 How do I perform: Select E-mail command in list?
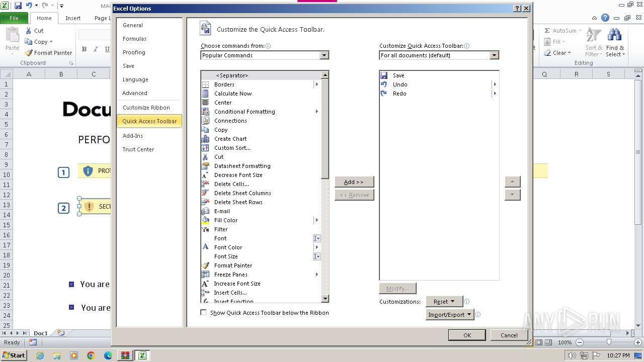pyautogui.click(x=261, y=211)
